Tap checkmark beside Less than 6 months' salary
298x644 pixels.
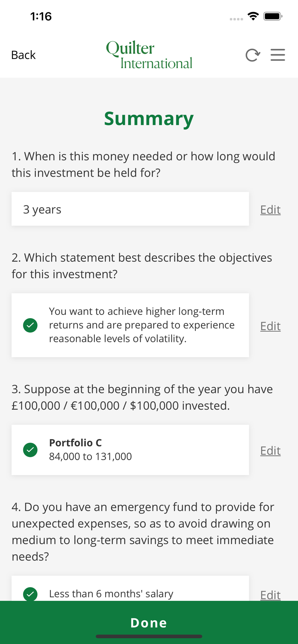tap(30, 594)
